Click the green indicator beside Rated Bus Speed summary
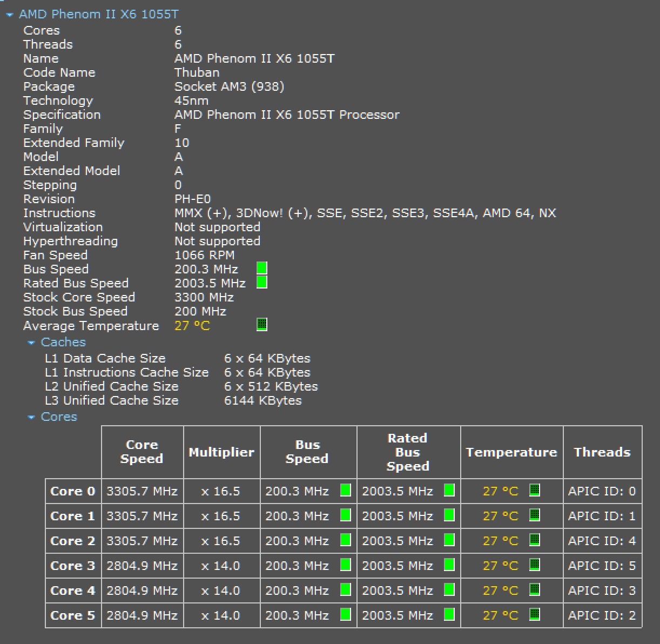660x644 pixels. pos(262,282)
